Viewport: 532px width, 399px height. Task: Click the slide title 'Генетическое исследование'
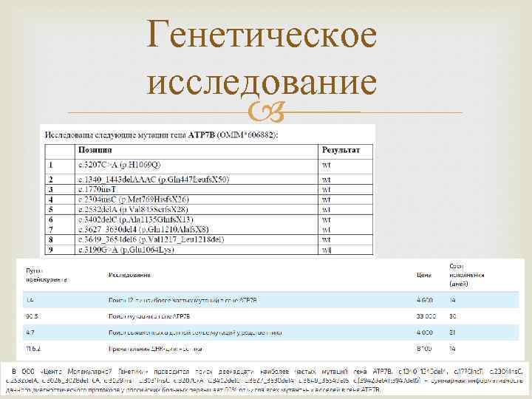(x=262, y=58)
